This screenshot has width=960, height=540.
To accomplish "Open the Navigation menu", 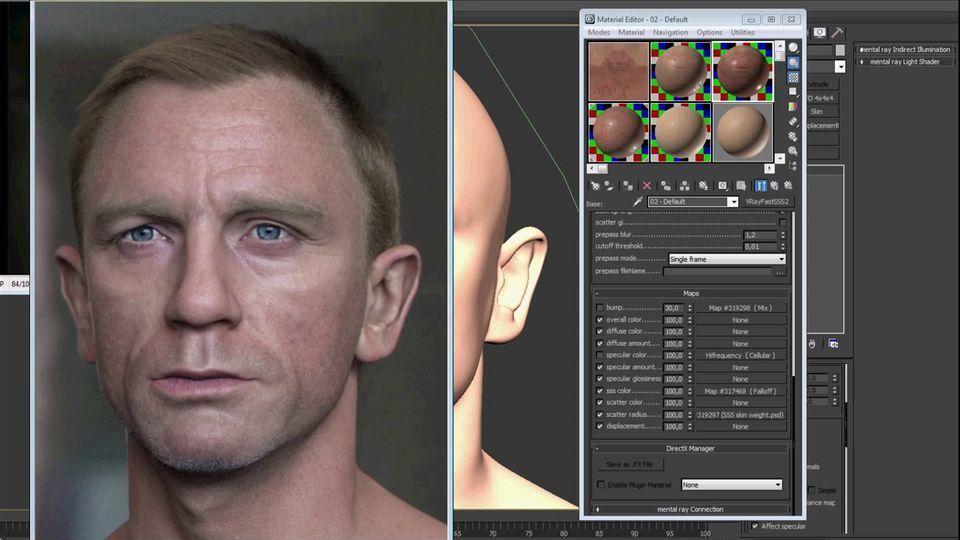I will (x=670, y=32).
